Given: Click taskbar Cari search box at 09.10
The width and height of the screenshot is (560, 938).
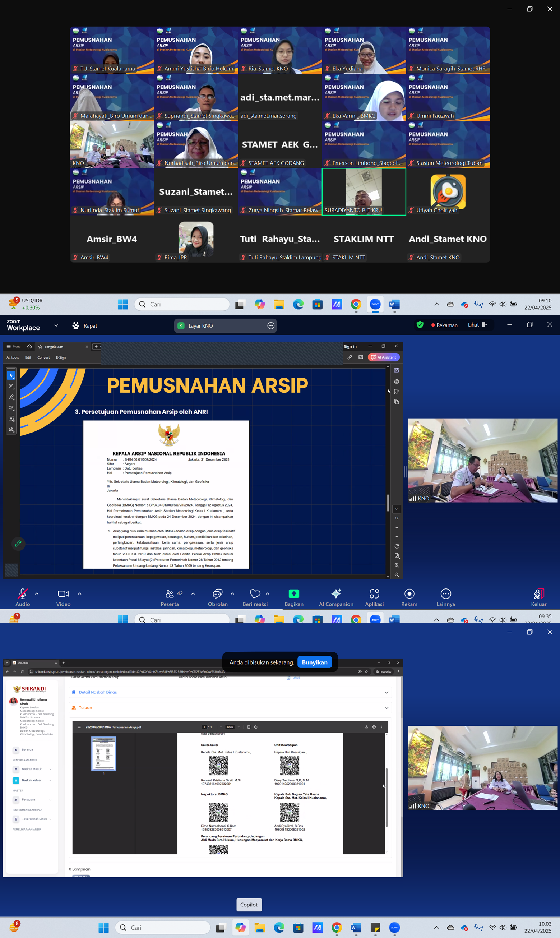Looking at the screenshot, I should click(x=182, y=304).
